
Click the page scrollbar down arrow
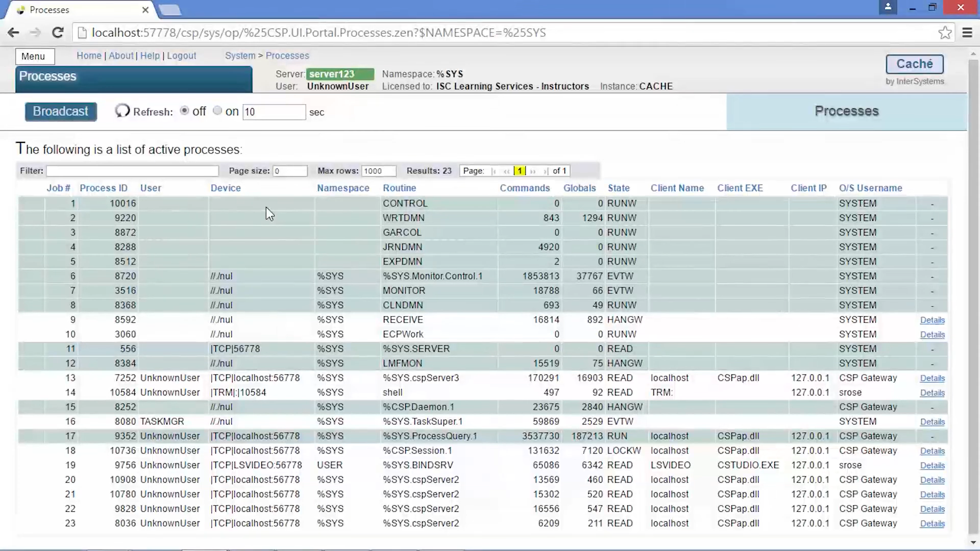(973, 543)
